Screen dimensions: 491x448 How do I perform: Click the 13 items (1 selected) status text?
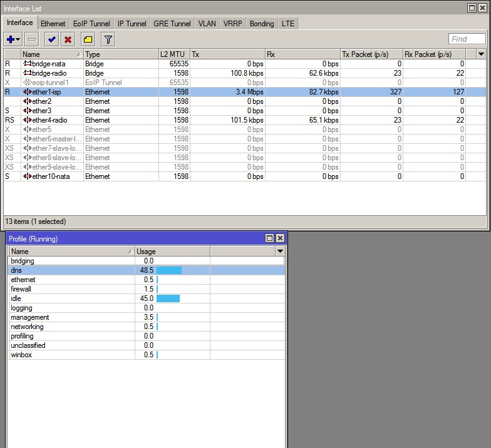coord(35,221)
